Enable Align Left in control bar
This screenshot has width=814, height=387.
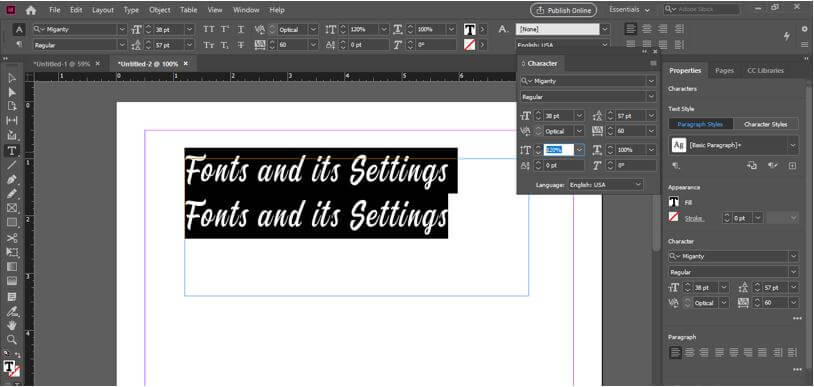(x=631, y=30)
